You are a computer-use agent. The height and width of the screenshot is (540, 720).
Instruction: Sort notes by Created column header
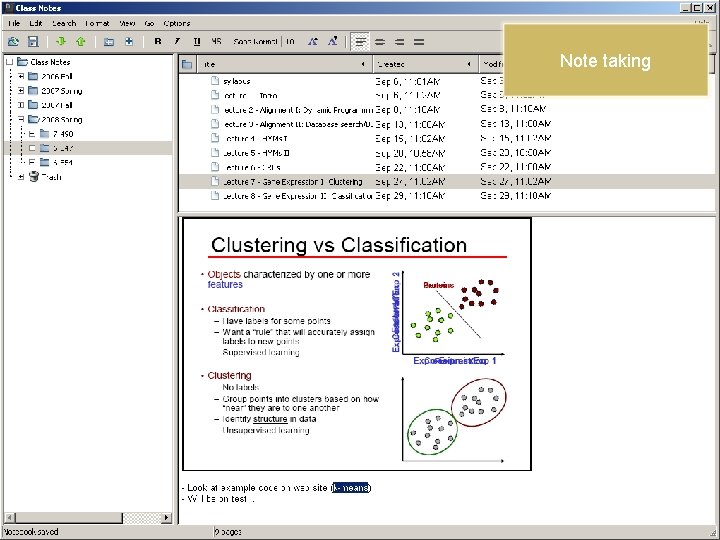[425, 64]
